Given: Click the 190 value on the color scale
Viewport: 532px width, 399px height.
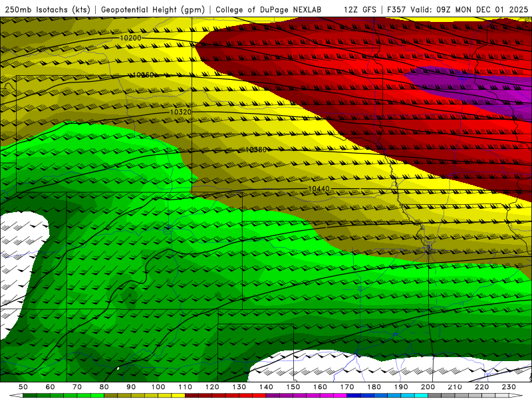Looking at the screenshot, I should tap(402, 387).
